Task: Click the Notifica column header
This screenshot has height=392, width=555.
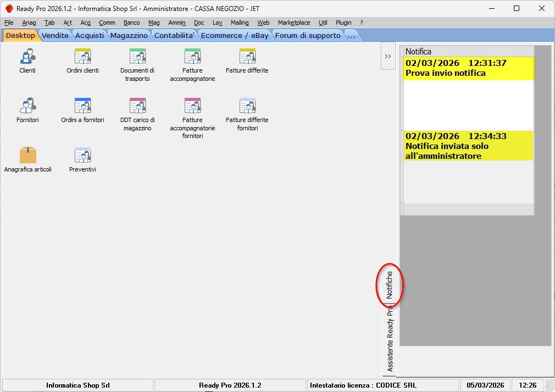Action: click(468, 52)
